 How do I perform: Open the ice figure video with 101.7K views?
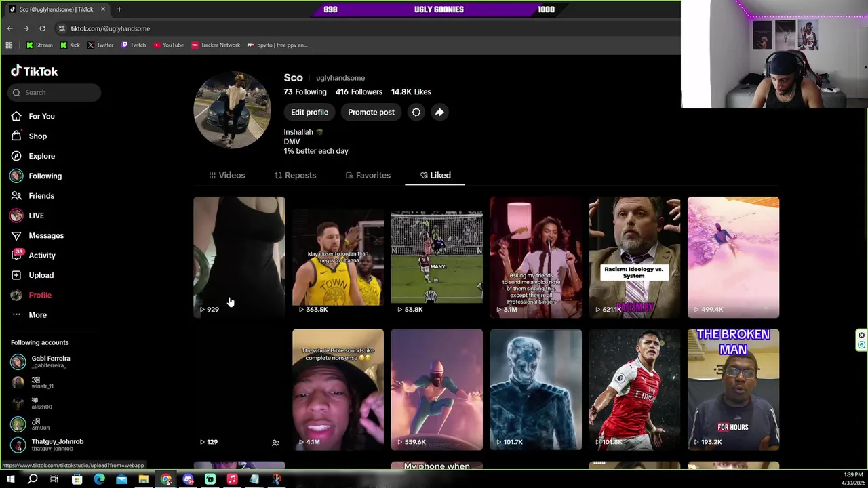tap(536, 390)
